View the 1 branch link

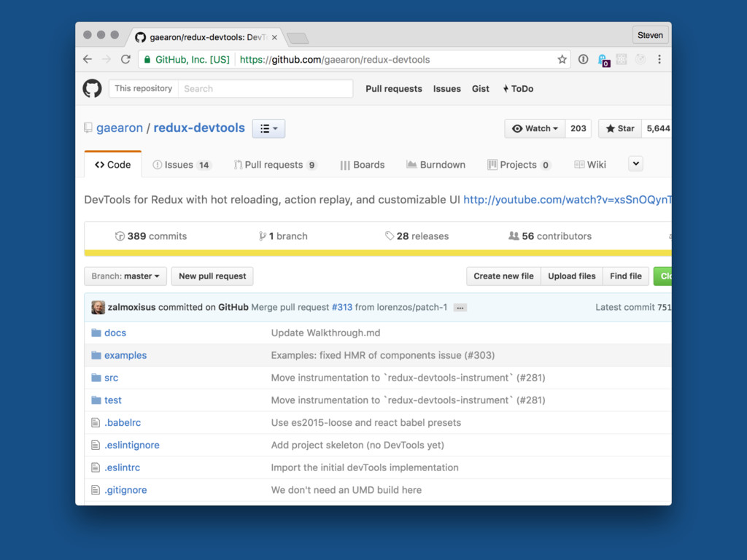tap(283, 236)
